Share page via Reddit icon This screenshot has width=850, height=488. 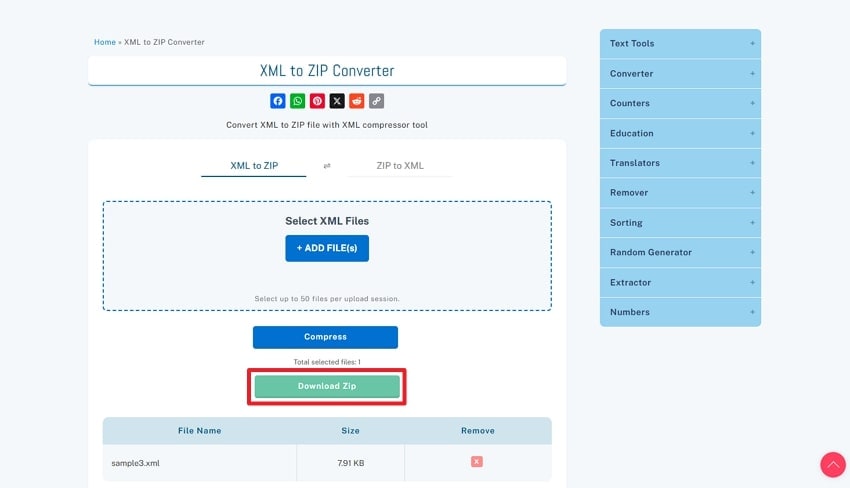coord(357,101)
